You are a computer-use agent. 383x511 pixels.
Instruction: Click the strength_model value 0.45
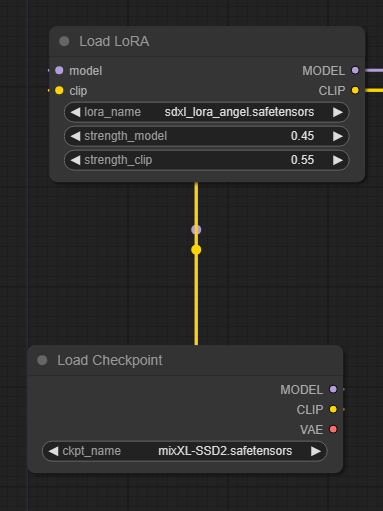(302, 136)
